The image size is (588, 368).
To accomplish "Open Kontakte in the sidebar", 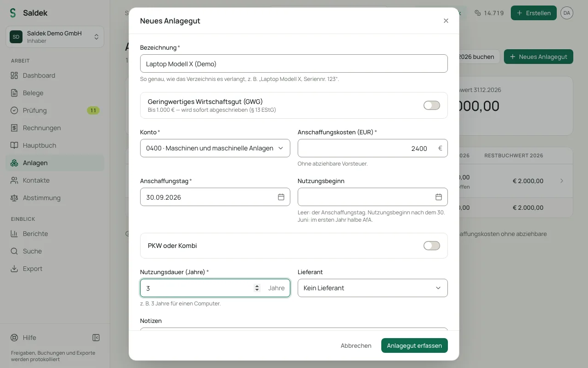I will tap(55, 180).
